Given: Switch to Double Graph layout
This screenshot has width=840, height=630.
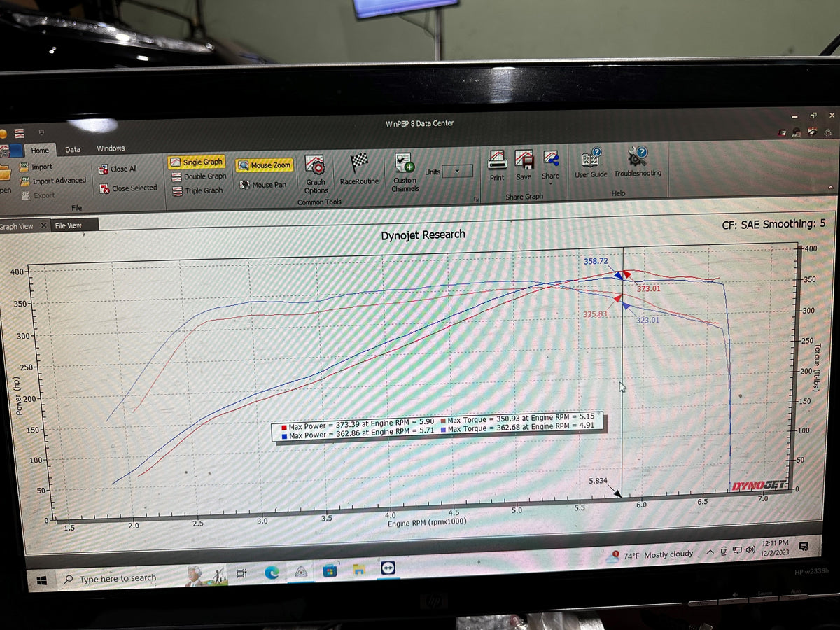Looking at the screenshot, I should coord(198,176).
